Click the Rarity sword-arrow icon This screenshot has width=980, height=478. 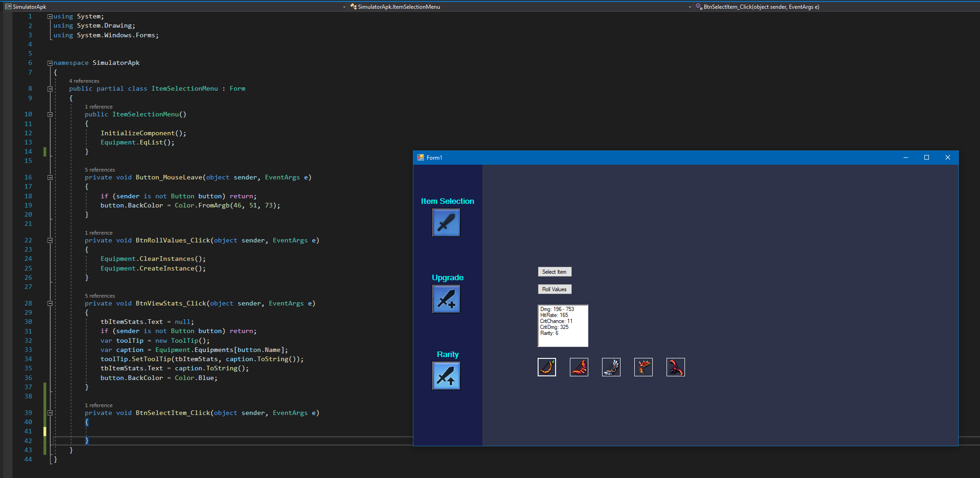coord(446,376)
